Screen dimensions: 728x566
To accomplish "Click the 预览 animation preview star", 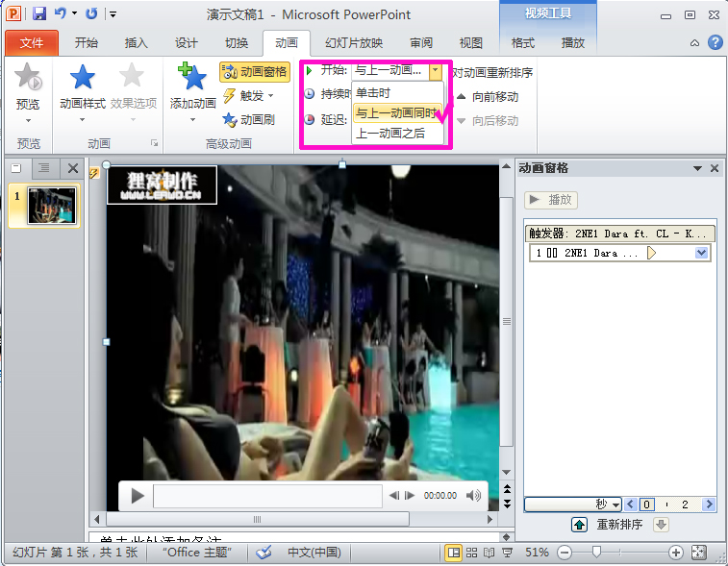I will click(28, 93).
